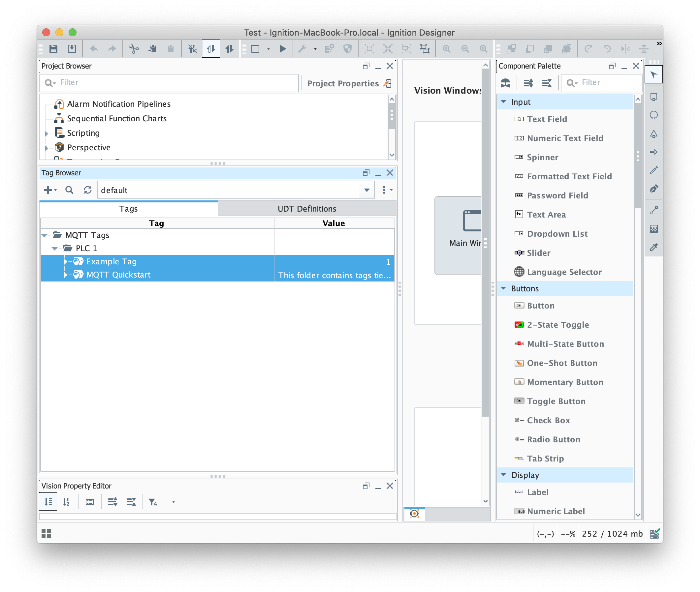Click the preview mode play icon
This screenshot has height=592, width=700.
[282, 49]
